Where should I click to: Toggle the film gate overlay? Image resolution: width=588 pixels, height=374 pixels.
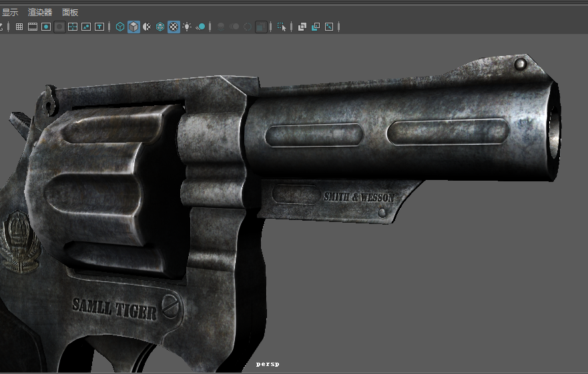(33, 27)
